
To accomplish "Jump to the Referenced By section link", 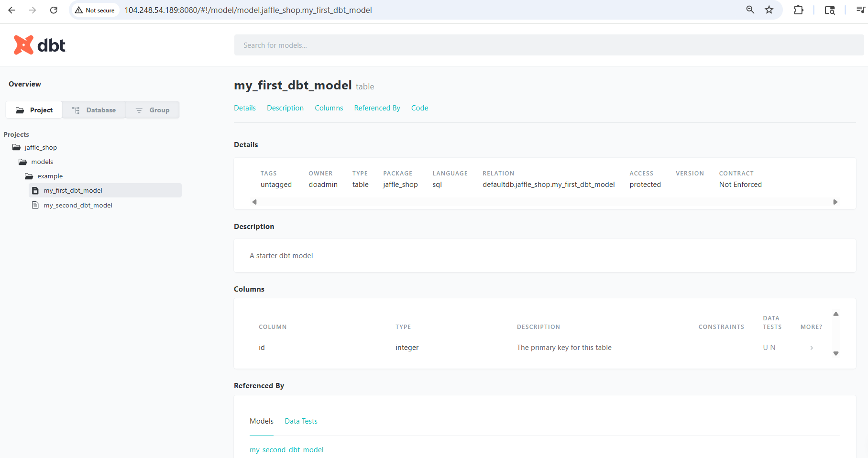I will [377, 108].
